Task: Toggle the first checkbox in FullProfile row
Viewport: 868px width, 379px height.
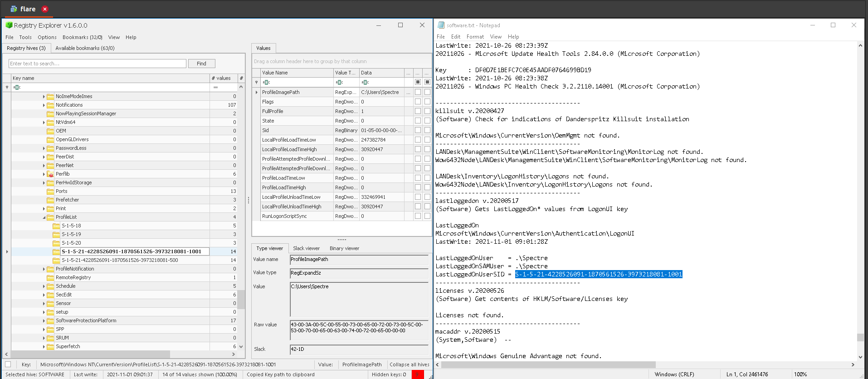Action: (x=418, y=111)
